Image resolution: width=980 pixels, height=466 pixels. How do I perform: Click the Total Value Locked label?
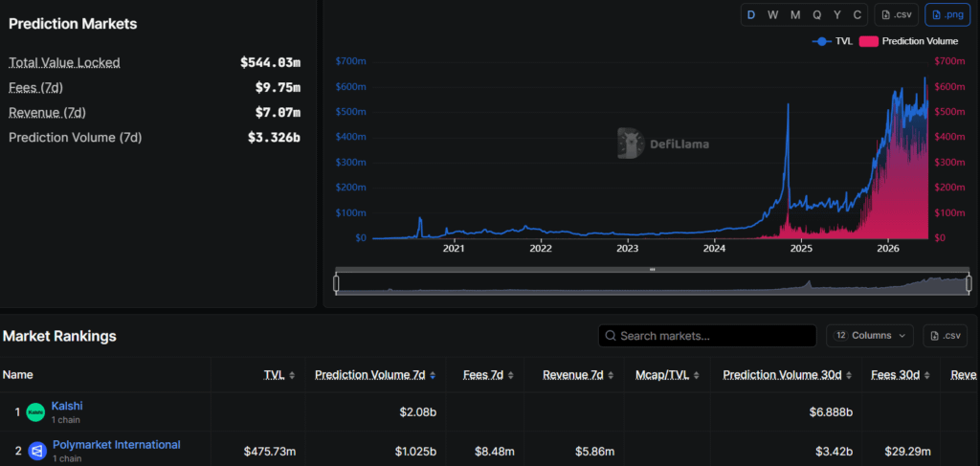64,62
